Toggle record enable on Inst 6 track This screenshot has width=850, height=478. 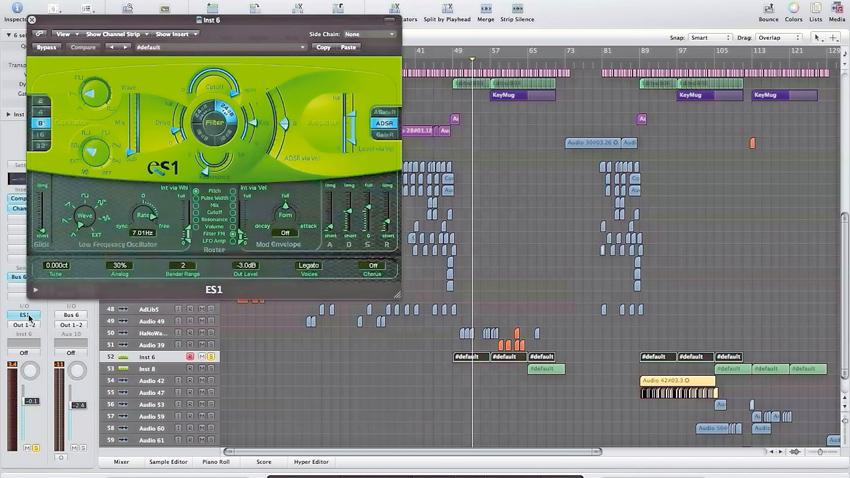coord(190,357)
